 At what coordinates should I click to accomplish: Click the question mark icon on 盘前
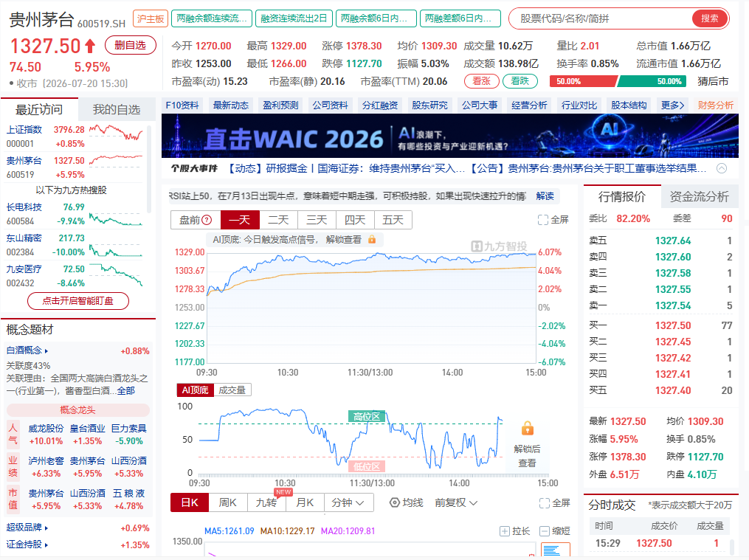pos(207,220)
